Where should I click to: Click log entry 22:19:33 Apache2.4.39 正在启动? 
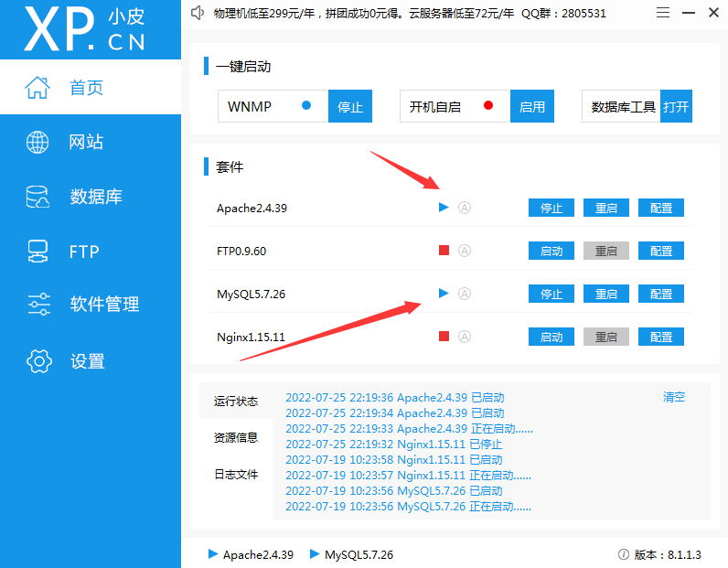click(409, 429)
